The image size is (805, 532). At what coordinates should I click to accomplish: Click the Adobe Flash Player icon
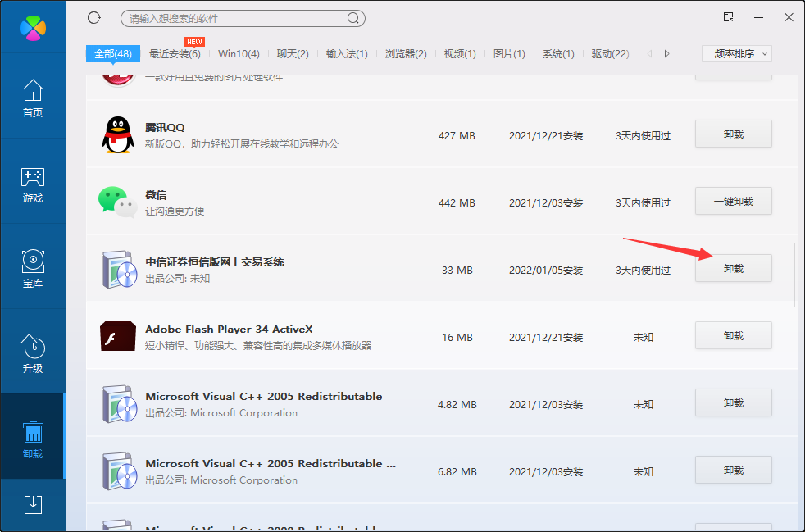118,336
